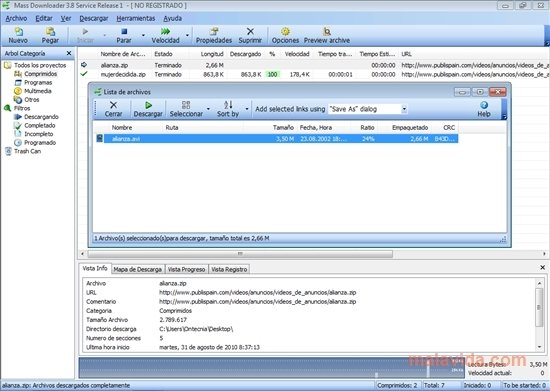This screenshot has width=550, height=391.
Task: Select Multimedia category in tree
Action: point(38,91)
